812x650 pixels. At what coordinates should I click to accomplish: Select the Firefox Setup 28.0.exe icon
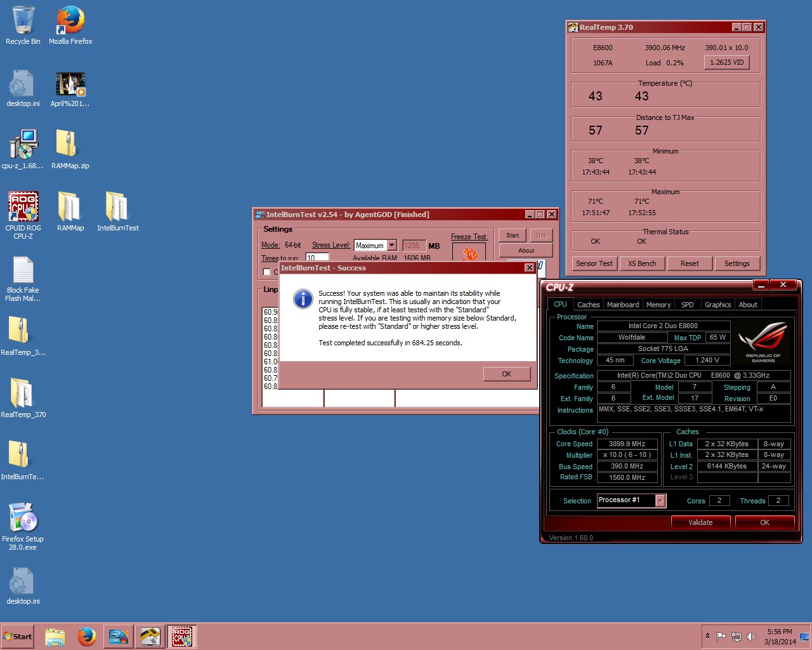pos(23,527)
